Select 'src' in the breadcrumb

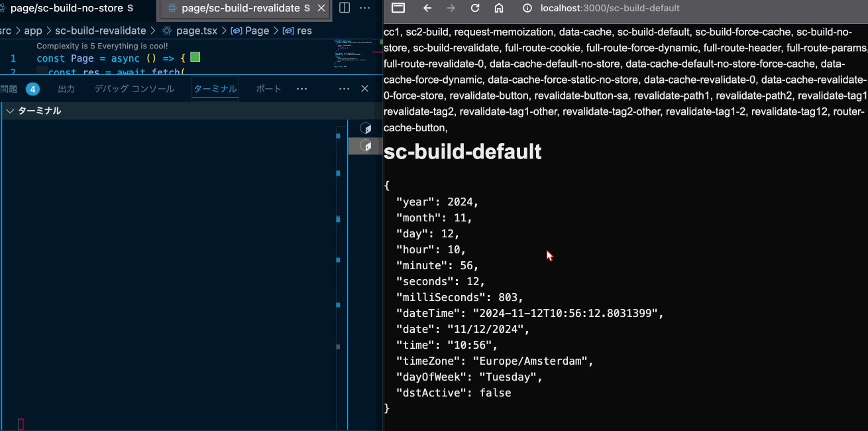(x=5, y=31)
